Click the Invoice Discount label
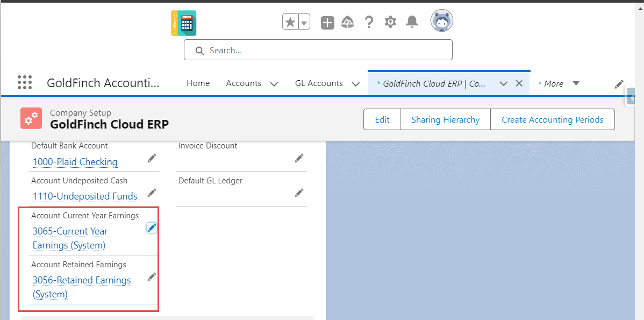 (x=208, y=146)
